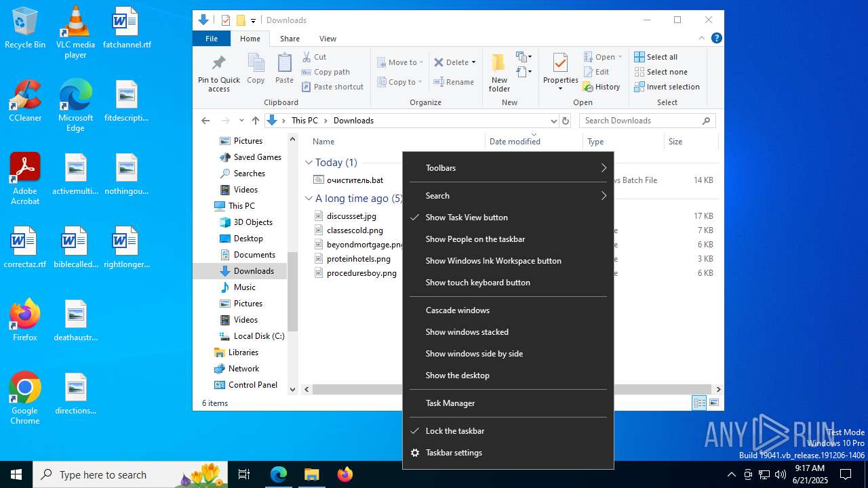Screen dimensions: 868x488
Task: Open Adobe Acrobat desktop icon
Action: (25, 179)
